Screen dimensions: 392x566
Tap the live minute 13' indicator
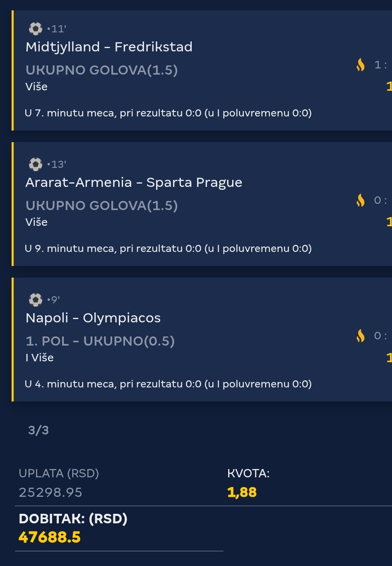(x=57, y=164)
